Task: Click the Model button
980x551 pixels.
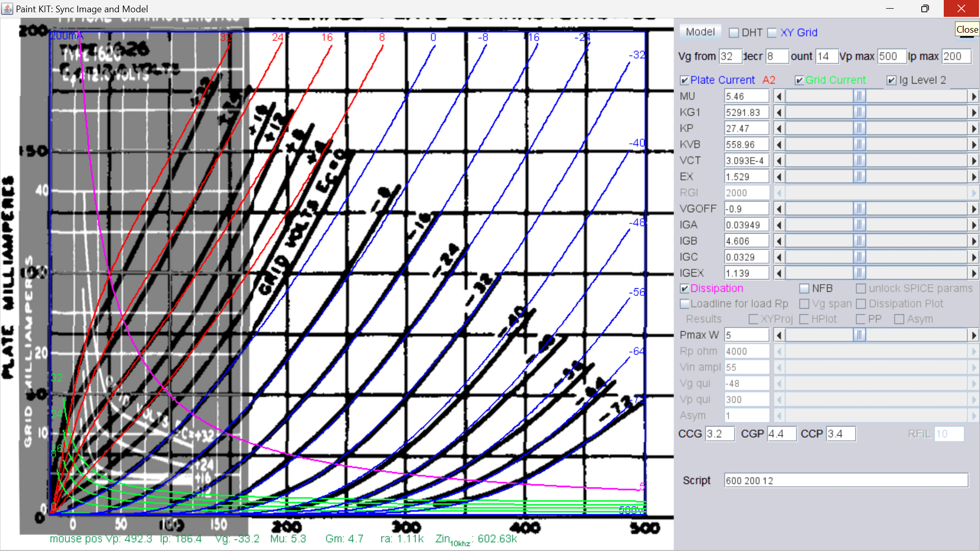Action: click(700, 32)
